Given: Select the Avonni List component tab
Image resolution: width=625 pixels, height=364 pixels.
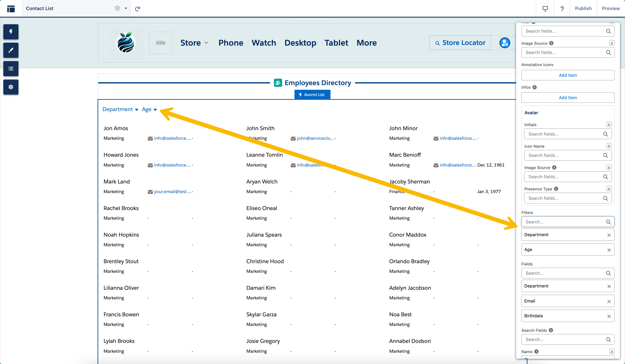Looking at the screenshot, I should coord(312,95).
